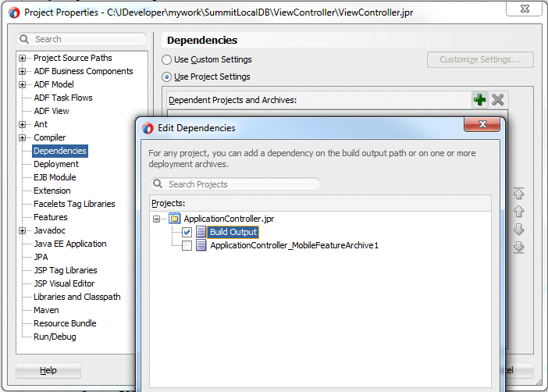The image size is (548, 392).
Task: Click the Move Down arrow icon
Action: [518, 230]
